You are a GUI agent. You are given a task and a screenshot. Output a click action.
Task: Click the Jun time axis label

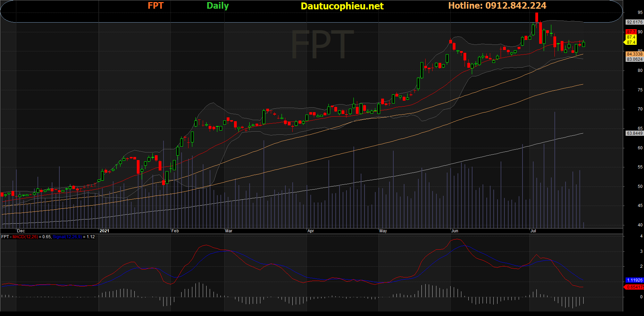click(454, 231)
